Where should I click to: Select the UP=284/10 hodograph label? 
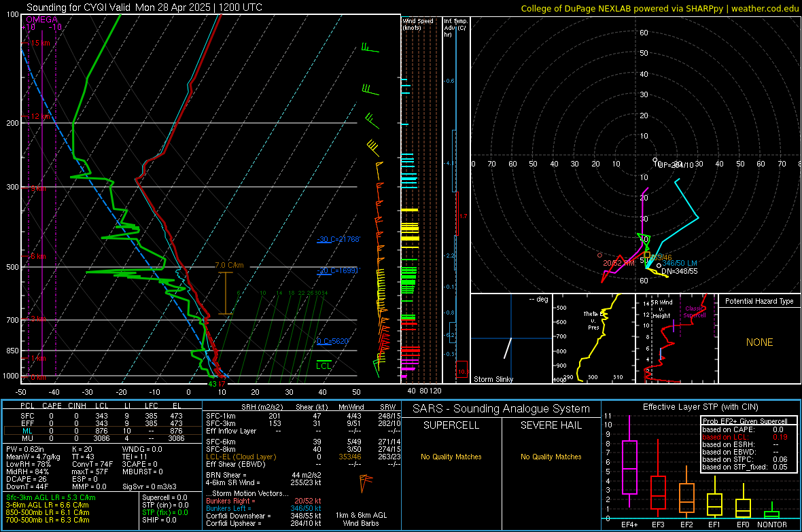coord(676,165)
